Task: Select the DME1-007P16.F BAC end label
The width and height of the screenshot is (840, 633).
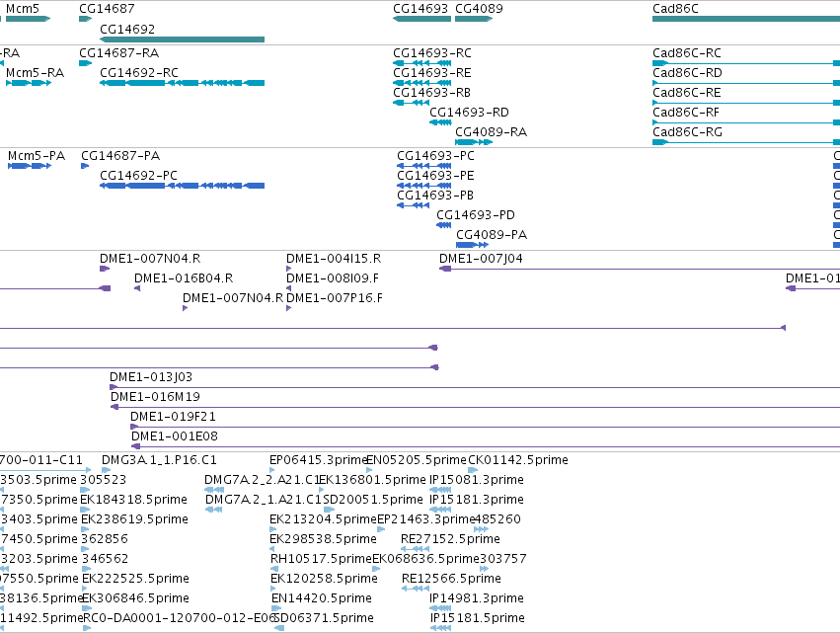Action: coord(335,298)
